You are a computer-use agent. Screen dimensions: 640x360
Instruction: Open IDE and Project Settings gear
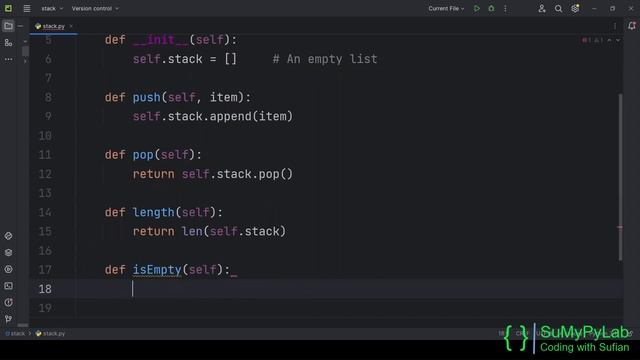click(575, 9)
